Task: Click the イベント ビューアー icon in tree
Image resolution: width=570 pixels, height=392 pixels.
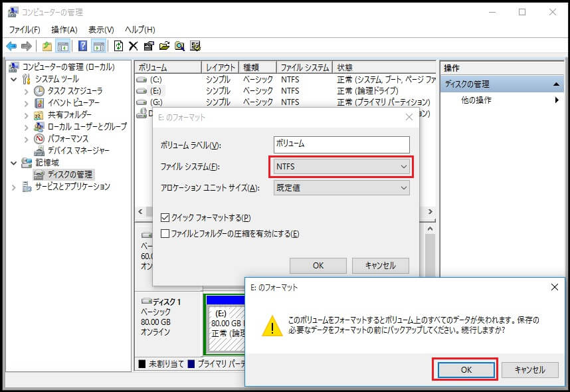Action: [x=39, y=103]
